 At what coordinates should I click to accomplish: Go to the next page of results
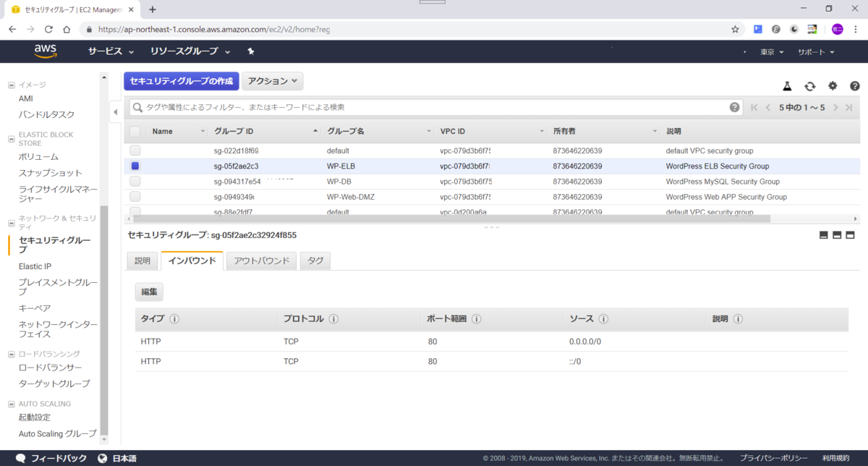tap(835, 107)
